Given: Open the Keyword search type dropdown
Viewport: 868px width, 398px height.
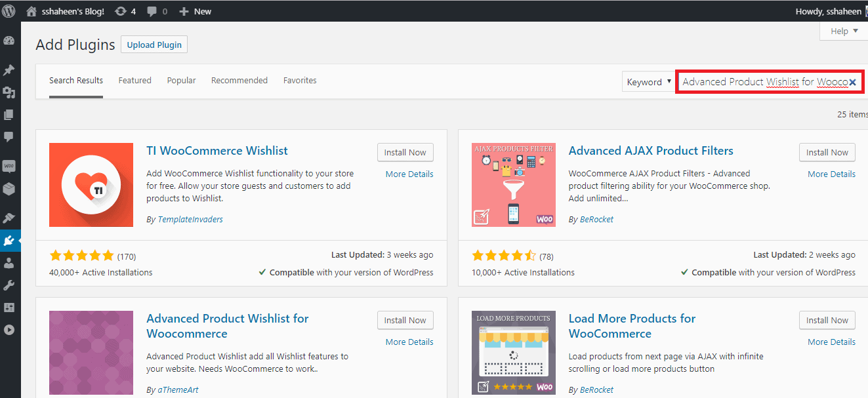Looking at the screenshot, I should 648,82.
